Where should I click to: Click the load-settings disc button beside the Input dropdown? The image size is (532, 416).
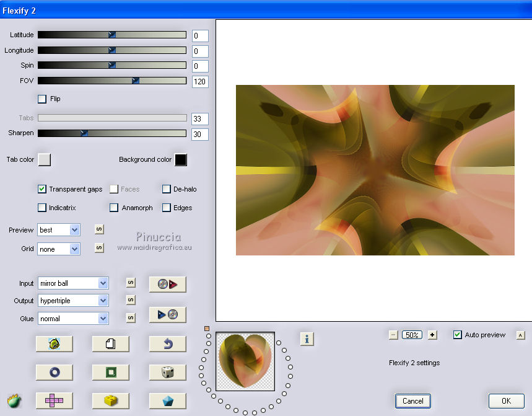click(168, 284)
